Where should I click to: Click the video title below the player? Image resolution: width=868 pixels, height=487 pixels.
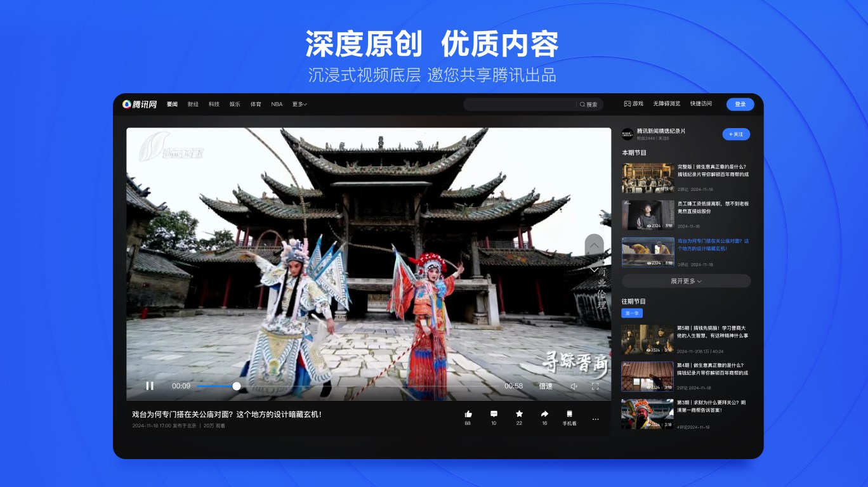(x=227, y=414)
